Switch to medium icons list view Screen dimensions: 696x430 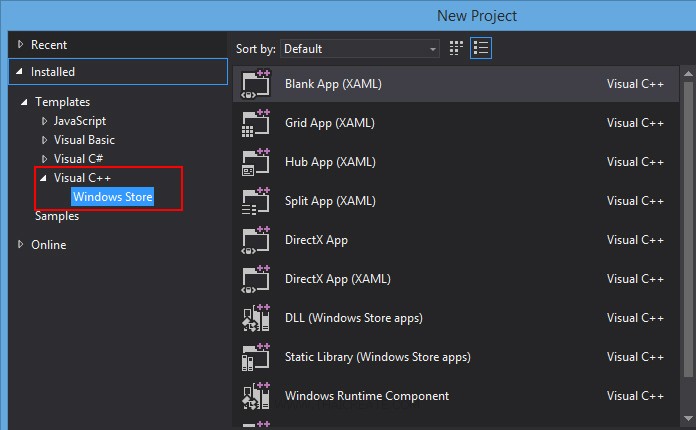click(481, 48)
